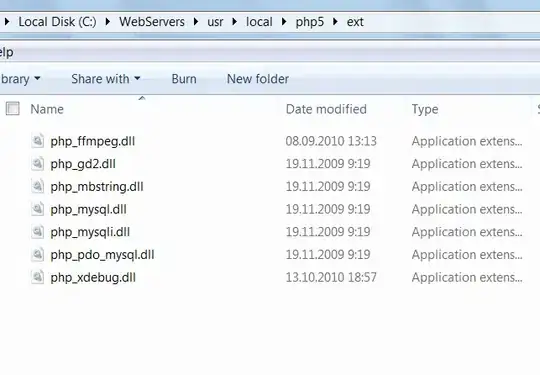Go to usr breadcrumb folder
This screenshot has height=375, width=540.
coord(215,22)
